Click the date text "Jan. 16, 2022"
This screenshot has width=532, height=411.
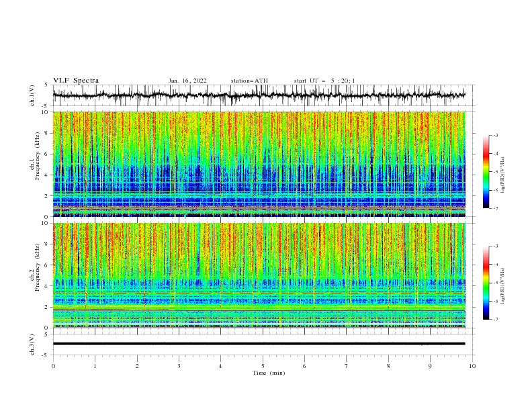187,81
